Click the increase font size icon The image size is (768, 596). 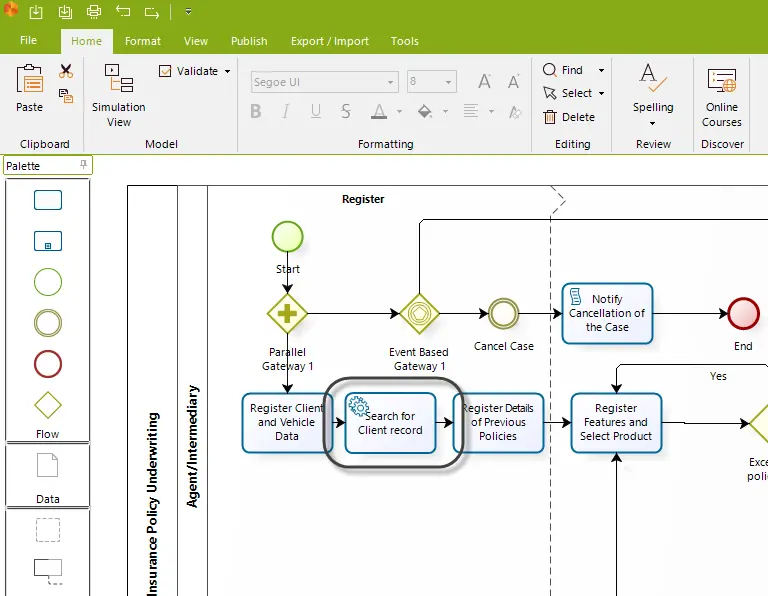pyautogui.click(x=484, y=81)
